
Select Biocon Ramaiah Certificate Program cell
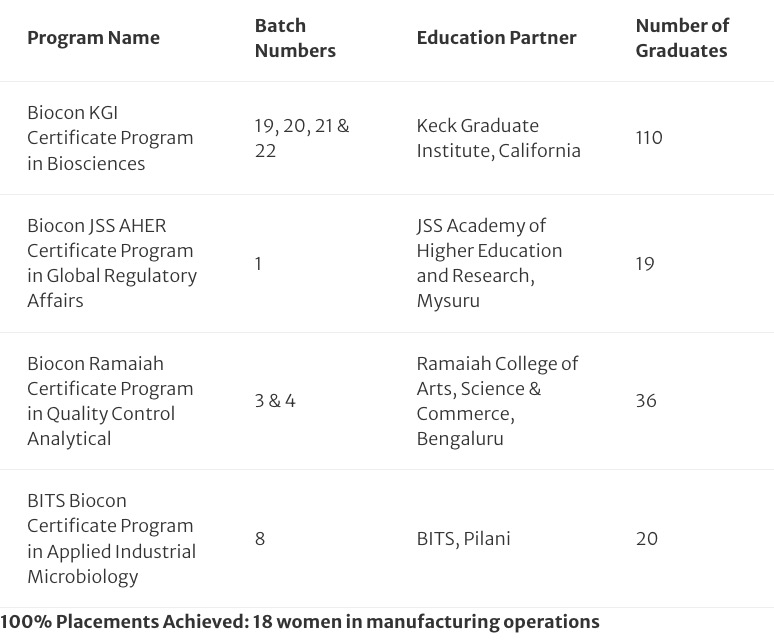pos(110,400)
